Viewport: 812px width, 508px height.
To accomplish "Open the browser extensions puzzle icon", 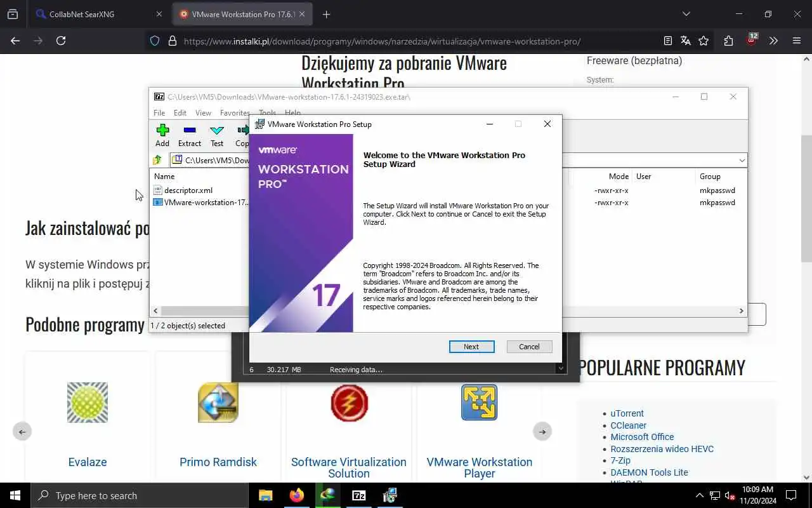I will tap(728, 41).
